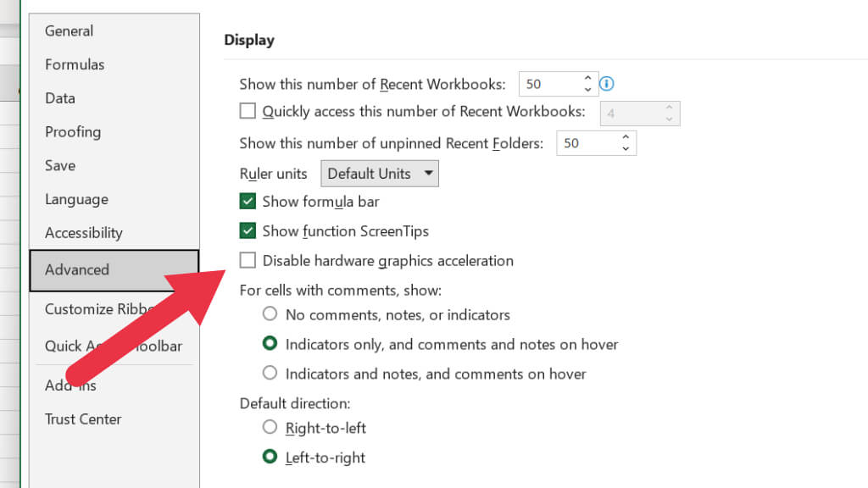
Task: Choose Indicators and notes, comments on hover
Action: click(270, 373)
